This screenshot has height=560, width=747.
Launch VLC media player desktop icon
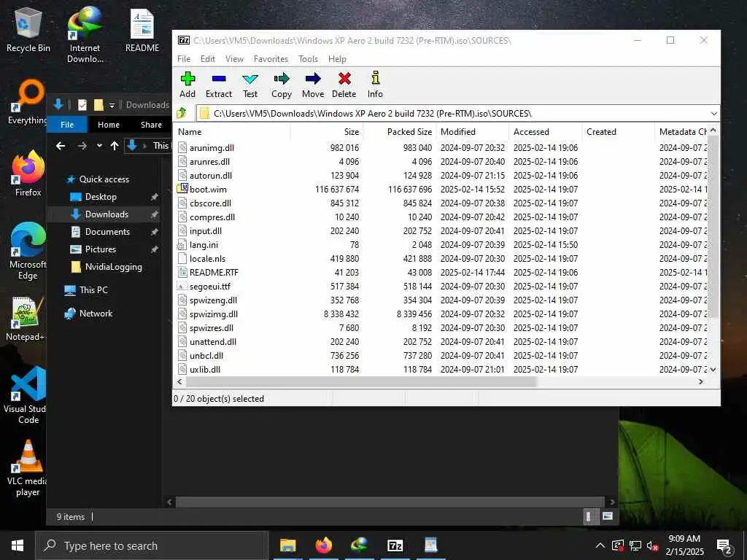(x=28, y=469)
